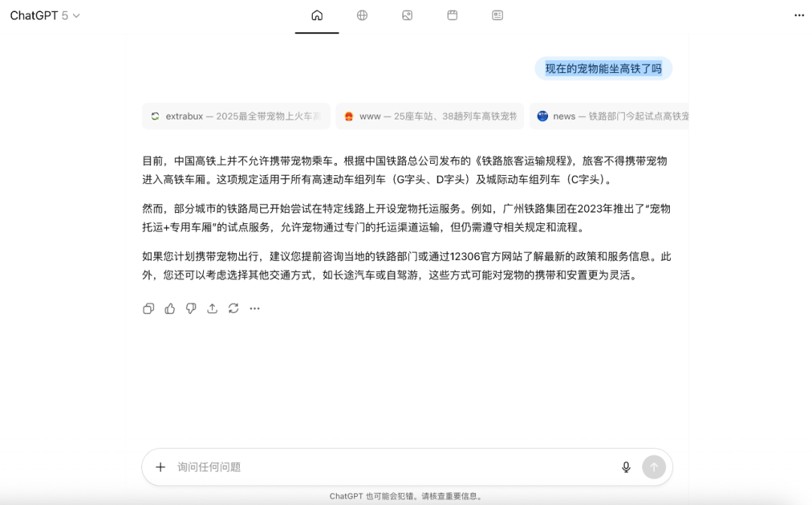812x505 pixels.
Task: Share the response using the upload icon
Action: pos(212,308)
